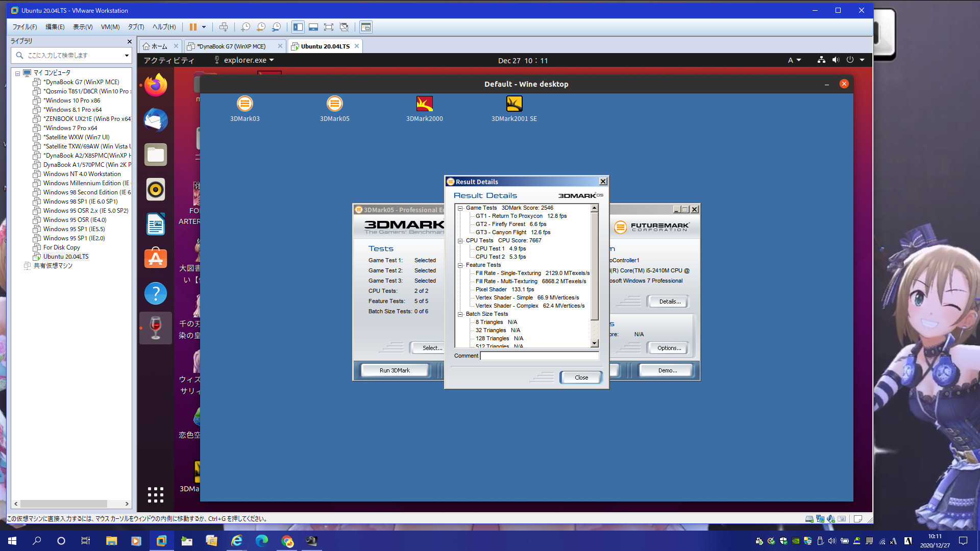Select 共有仮想マシン in library tree
Screen dimensions: 980x551
[x=53, y=266]
